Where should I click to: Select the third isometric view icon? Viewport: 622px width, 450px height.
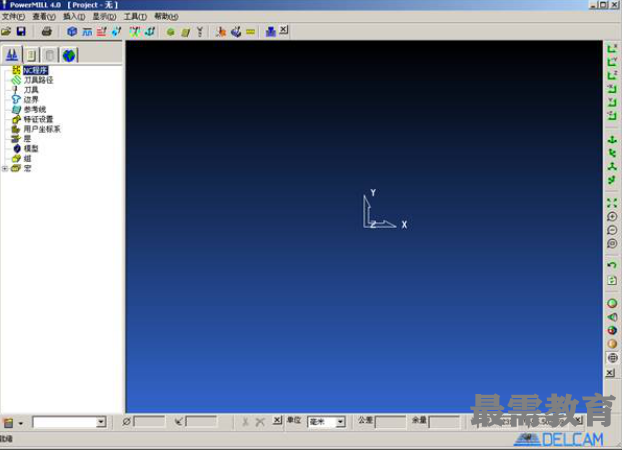[x=612, y=167]
